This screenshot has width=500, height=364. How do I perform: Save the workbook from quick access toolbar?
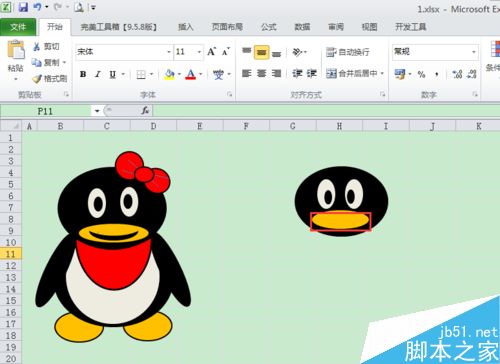(23, 7)
